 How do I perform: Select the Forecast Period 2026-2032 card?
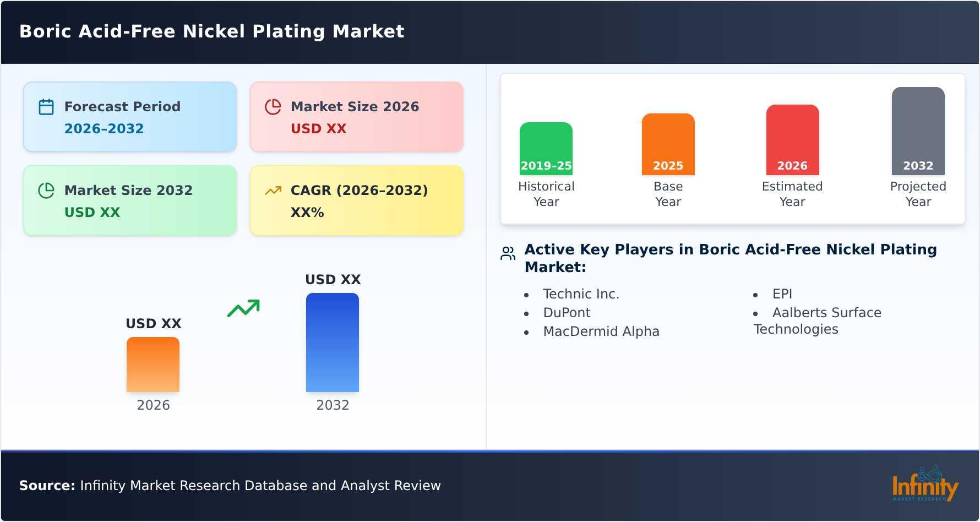point(130,117)
